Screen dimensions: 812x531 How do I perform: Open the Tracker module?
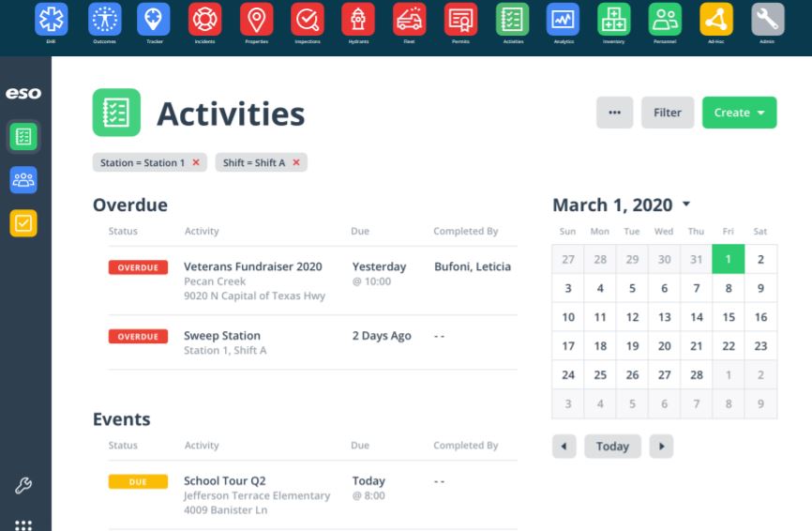click(x=153, y=19)
